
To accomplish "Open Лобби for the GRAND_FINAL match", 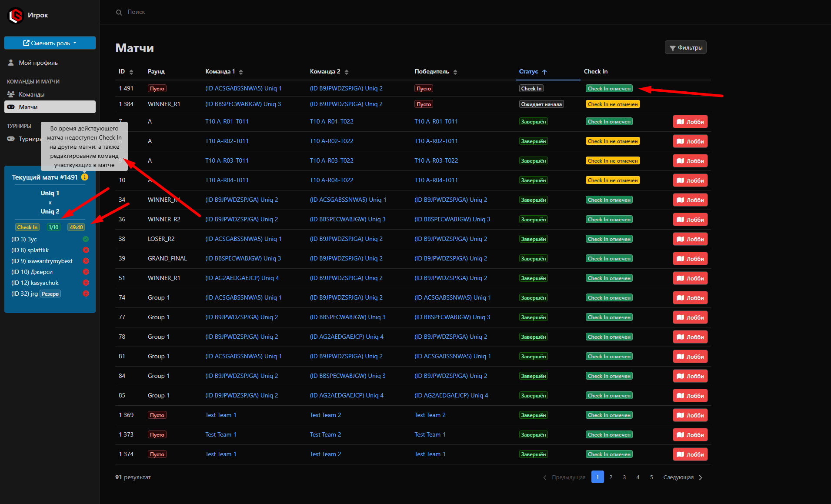I will [x=690, y=259].
